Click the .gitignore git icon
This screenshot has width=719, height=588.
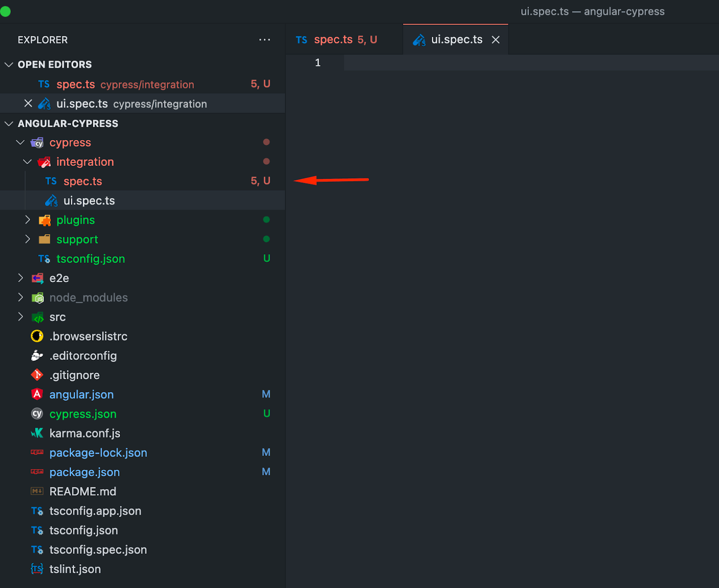click(x=37, y=375)
